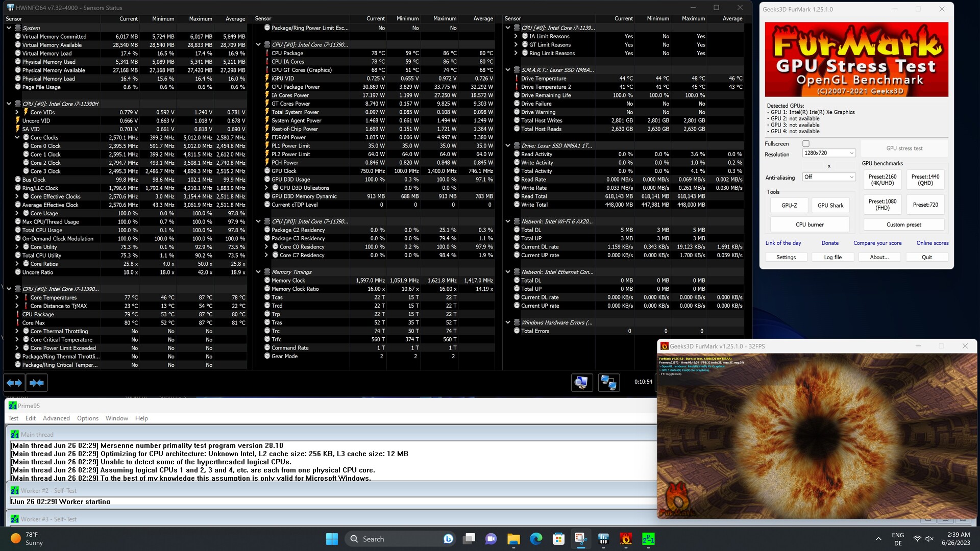Open the Edit menu in Prime95
Screen dimensions: 980x551
click(31, 418)
